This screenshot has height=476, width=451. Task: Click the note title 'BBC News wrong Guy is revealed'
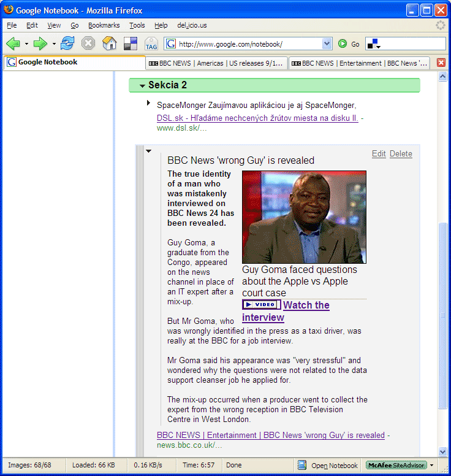click(x=241, y=160)
